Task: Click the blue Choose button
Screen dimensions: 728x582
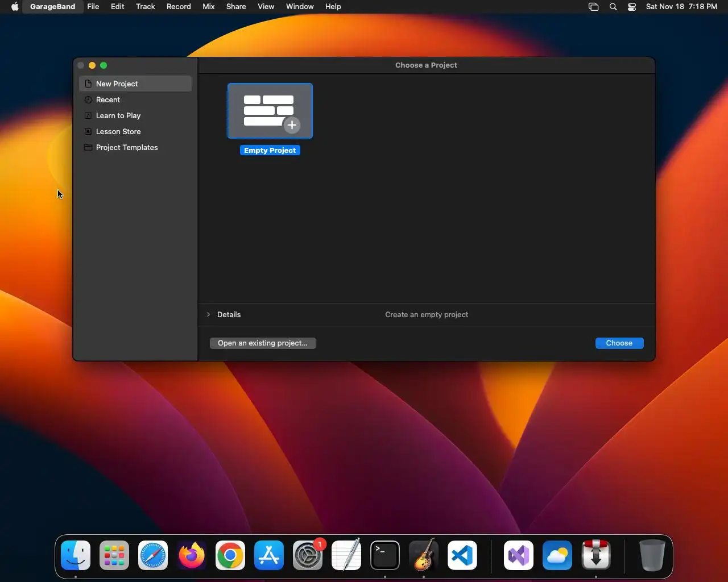Action: (x=619, y=343)
